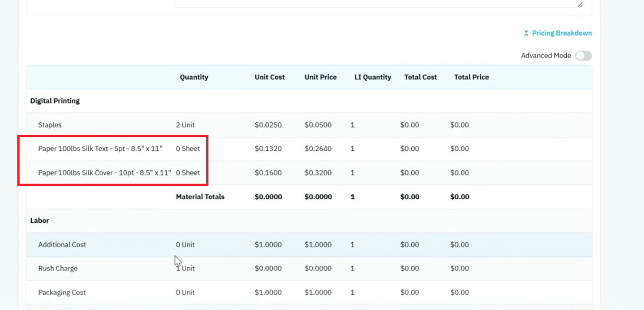Click the 2 Unit quantity for Staples
This screenshot has width=644, height=310.
185,125
